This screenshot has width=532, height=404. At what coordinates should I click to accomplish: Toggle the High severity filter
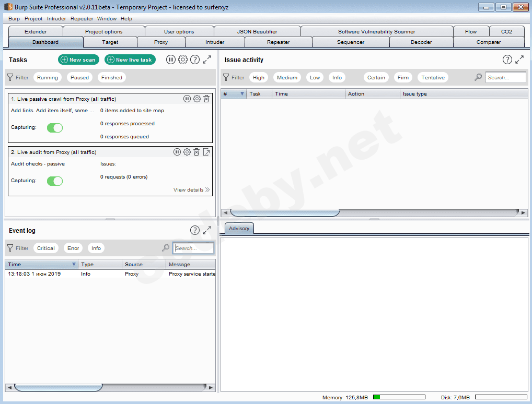(x=259, y=77)
